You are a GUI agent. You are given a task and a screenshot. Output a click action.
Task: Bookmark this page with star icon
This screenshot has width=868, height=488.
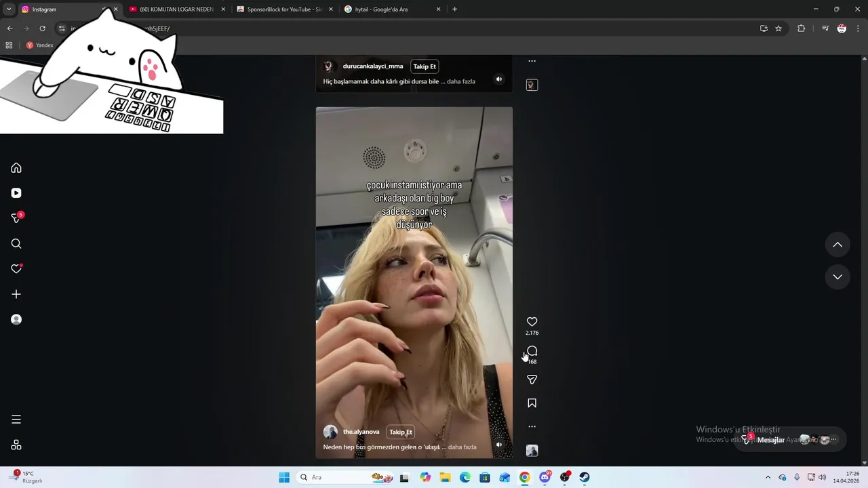[x=778, y=28]
